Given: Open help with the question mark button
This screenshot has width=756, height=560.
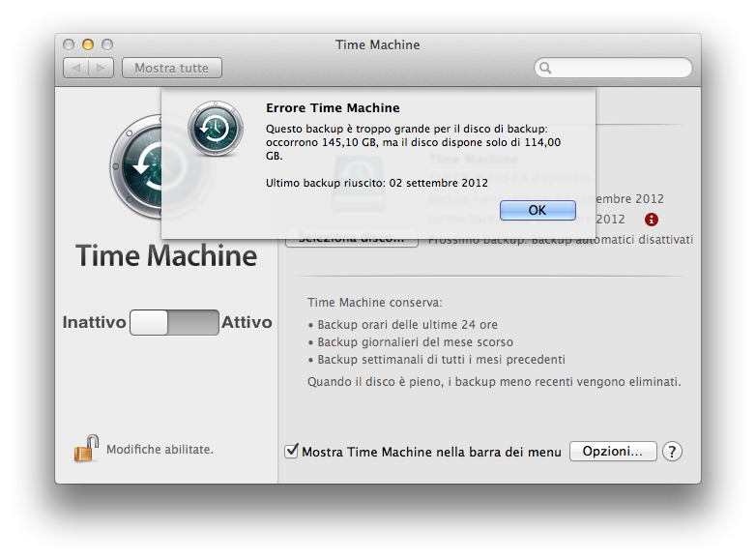Looking at the screenshot, I should coord(673,452).
